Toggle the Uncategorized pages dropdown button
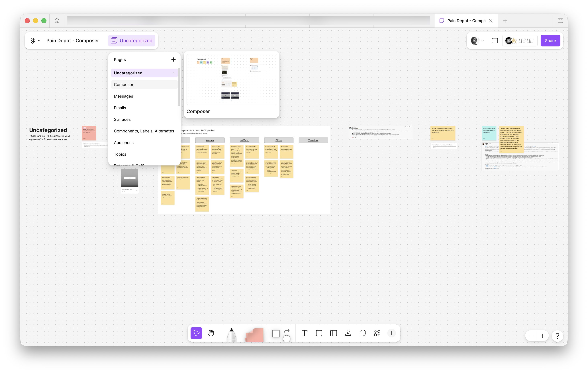This screenshot has width=588, height=373. coord(132,40)
